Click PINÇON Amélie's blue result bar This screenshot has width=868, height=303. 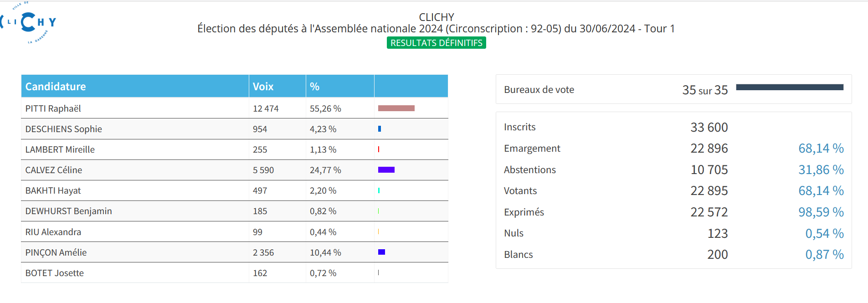click(381, 252)
